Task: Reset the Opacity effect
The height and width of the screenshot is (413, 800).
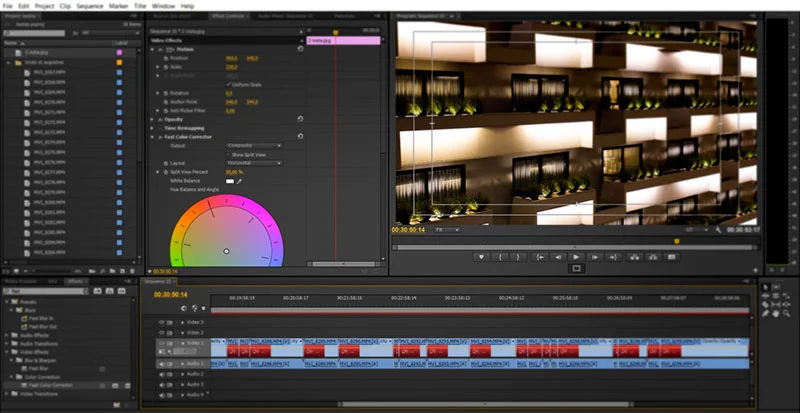Action: tap(300, 119)
